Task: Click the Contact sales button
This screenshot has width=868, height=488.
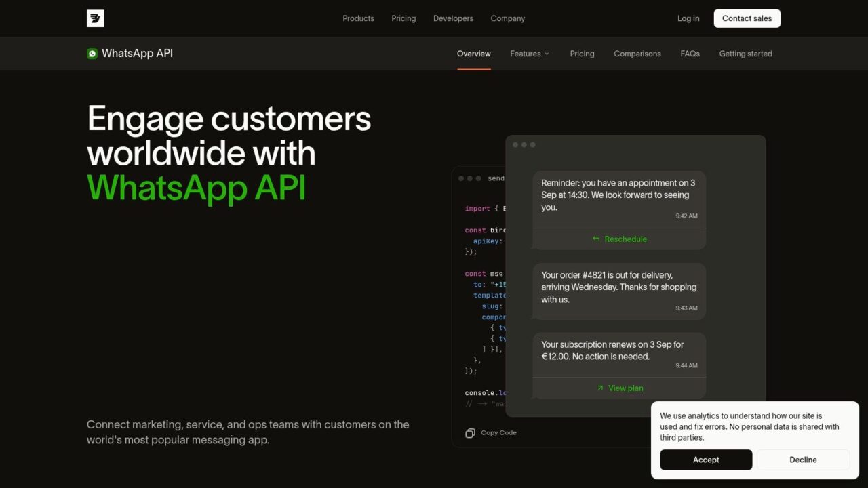Action: coord(747,18)
